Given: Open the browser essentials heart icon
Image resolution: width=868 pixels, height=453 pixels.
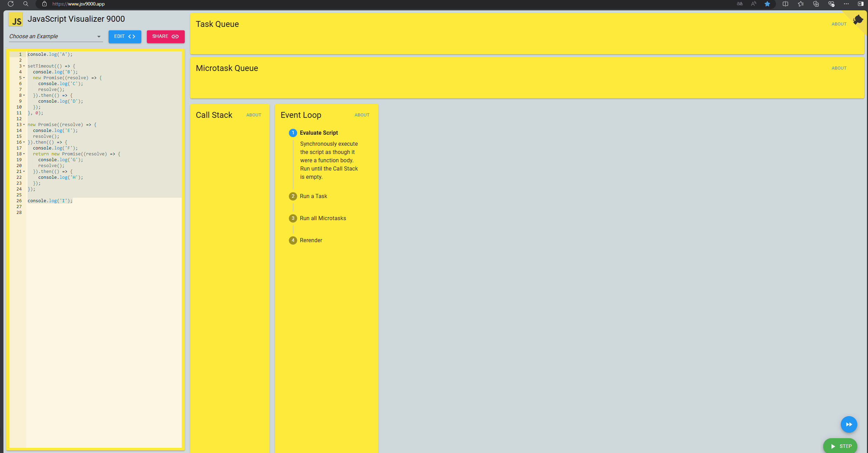Looking at the screenshot, I should [x=831, y=4].
